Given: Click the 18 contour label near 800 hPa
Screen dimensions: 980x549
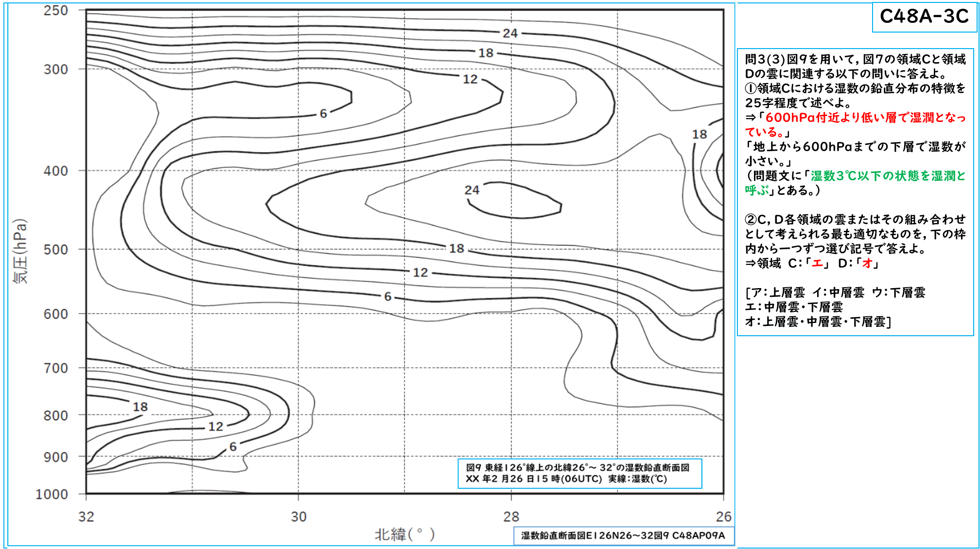Looking at the screenshot, I should [140, 407].
